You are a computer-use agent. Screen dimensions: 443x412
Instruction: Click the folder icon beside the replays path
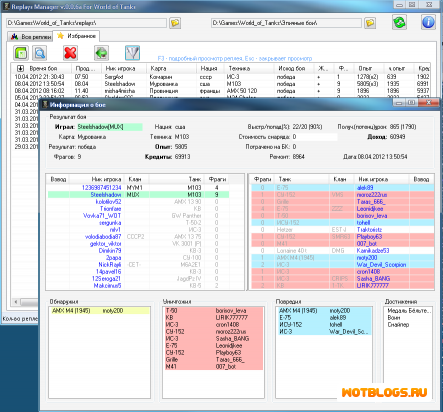click(175, 23)
